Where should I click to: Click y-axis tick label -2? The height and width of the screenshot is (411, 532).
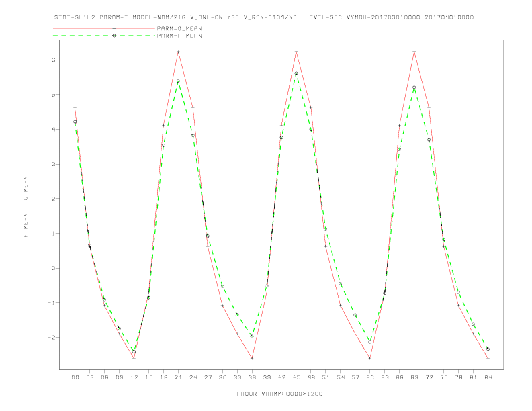point(51,337)
